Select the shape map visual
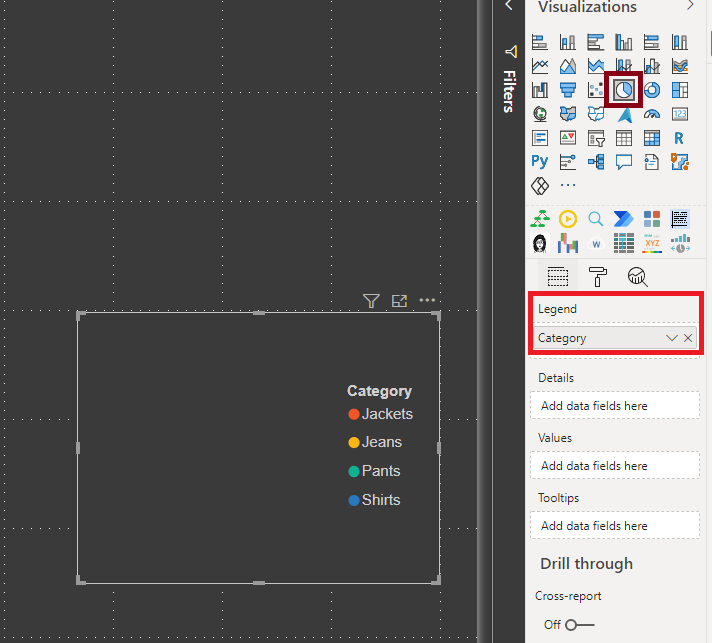This screenshot has width=712, height=643. coord(595,114)
